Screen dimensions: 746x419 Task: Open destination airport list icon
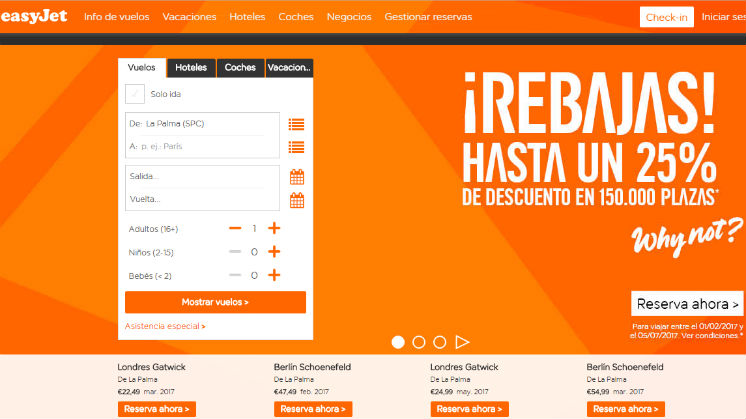(296, 147)
